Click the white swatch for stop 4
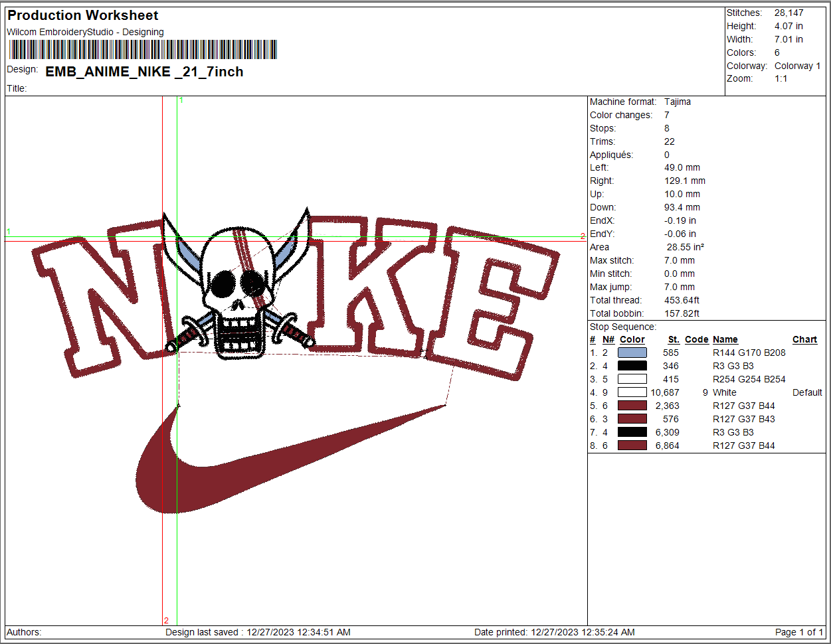The width and height of the screenshot is (831, 644). click(x=632, y=392)
